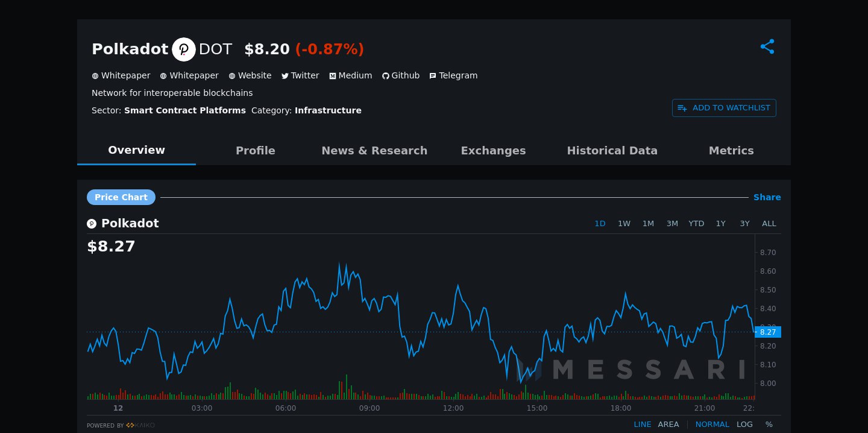This screenshot has width=868, height=433.
Task: Click the Price Chart pill label
Action: pyautogui.click(x=121, y=197)
